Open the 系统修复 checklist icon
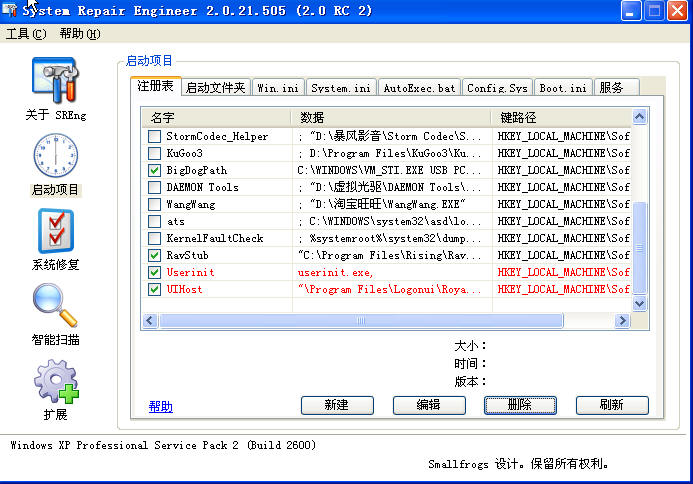 [x=55, y=231]
